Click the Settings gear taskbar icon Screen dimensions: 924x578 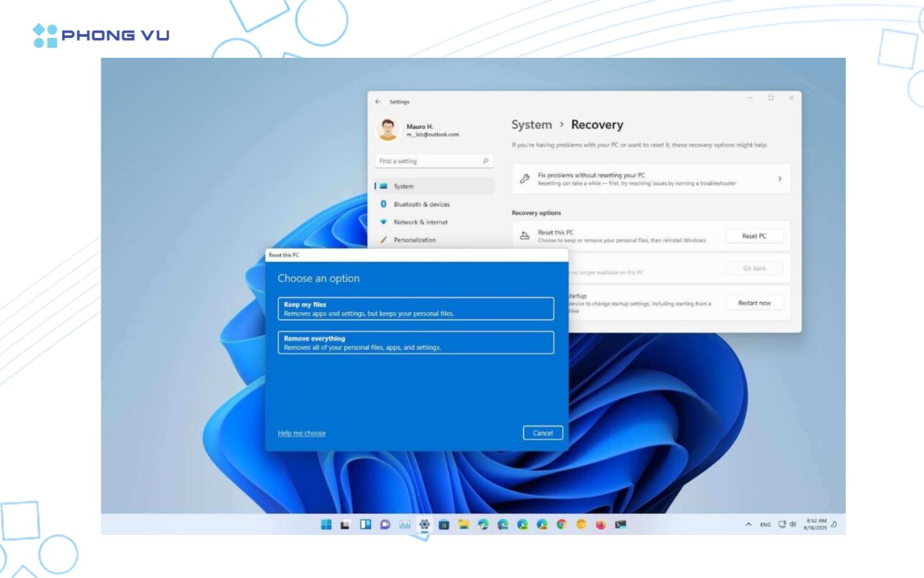point(424,525)
